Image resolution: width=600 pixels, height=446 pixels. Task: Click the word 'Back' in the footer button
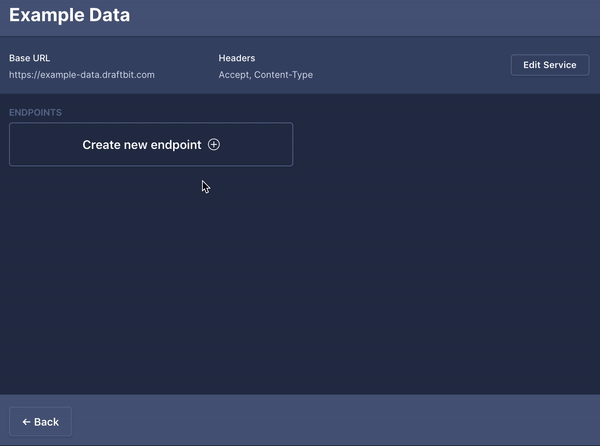tap(47, 422)
